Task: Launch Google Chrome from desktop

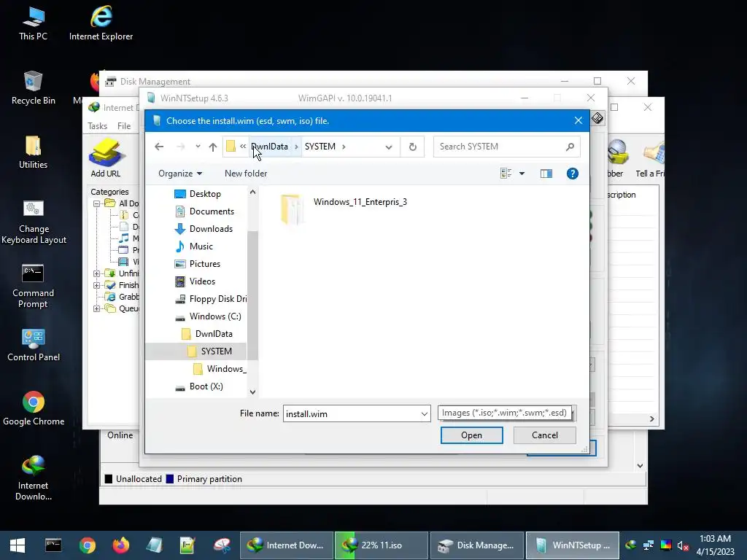Action: click(x=34, y=409)
